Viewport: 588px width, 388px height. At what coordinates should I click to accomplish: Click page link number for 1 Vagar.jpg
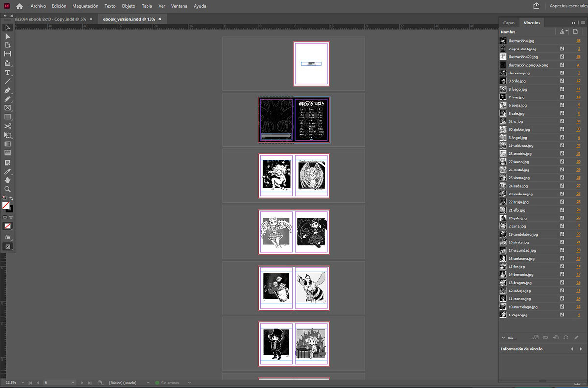click(579, 315)
